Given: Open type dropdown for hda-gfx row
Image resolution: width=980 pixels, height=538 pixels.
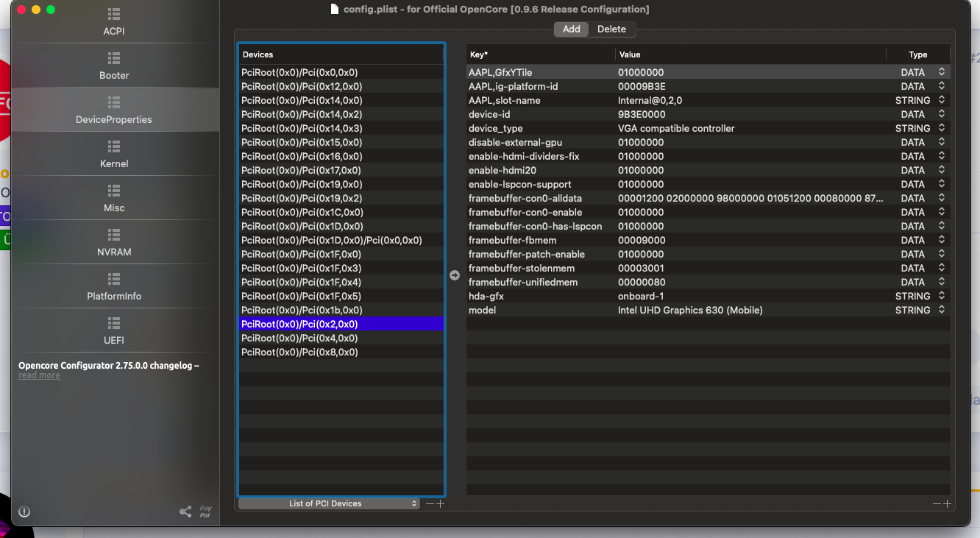Looking at the screenshot, I should pos(941,296).
